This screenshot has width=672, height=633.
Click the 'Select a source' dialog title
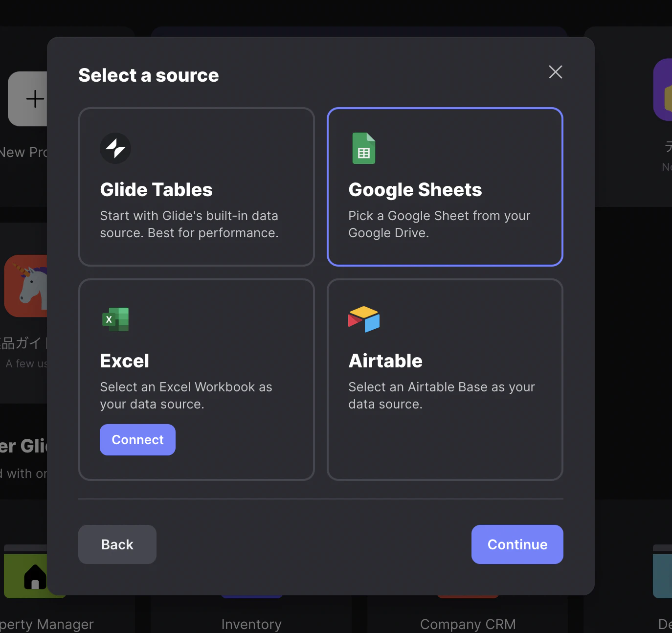pyautogui.click(x=149, y=75)
